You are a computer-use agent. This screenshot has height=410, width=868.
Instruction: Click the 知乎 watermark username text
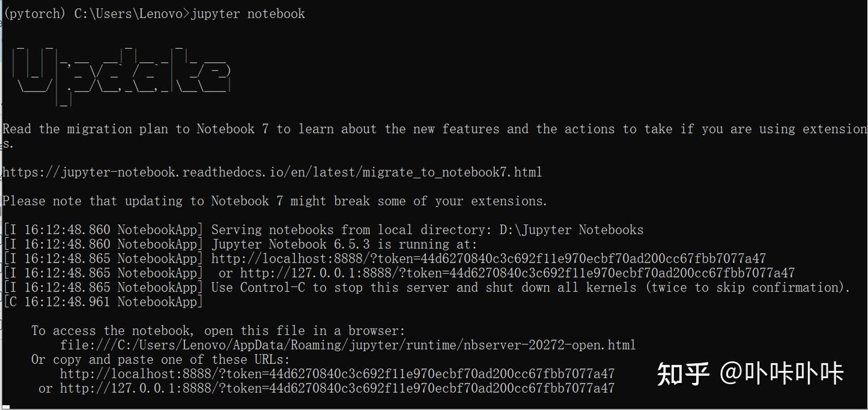point(782,373)
